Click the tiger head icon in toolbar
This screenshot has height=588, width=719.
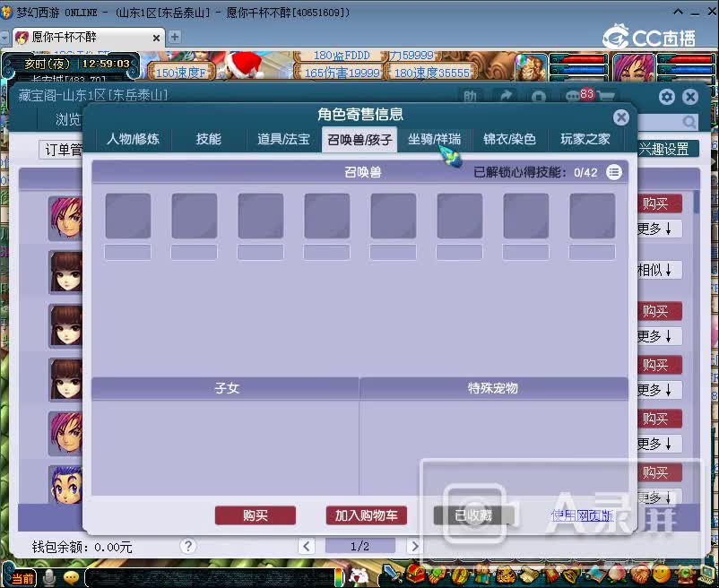pyautogui.click(x=506, y=574)
